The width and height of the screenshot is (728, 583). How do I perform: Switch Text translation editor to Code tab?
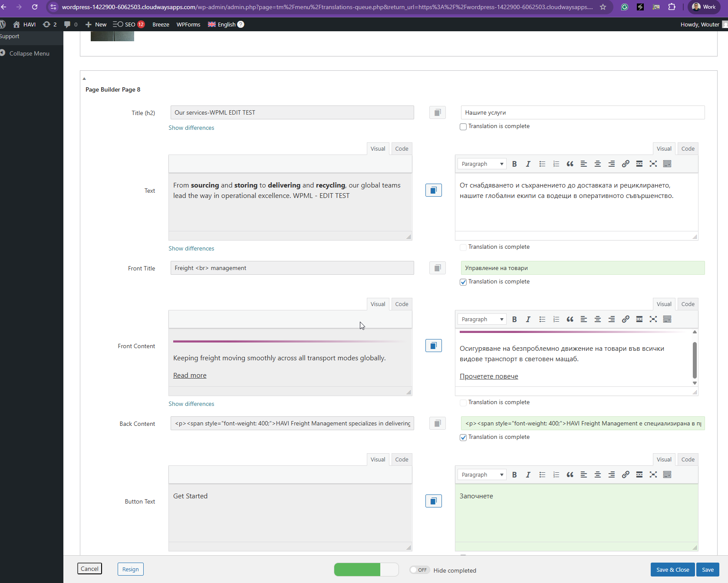pyautogui.click(x=688, y=148)
